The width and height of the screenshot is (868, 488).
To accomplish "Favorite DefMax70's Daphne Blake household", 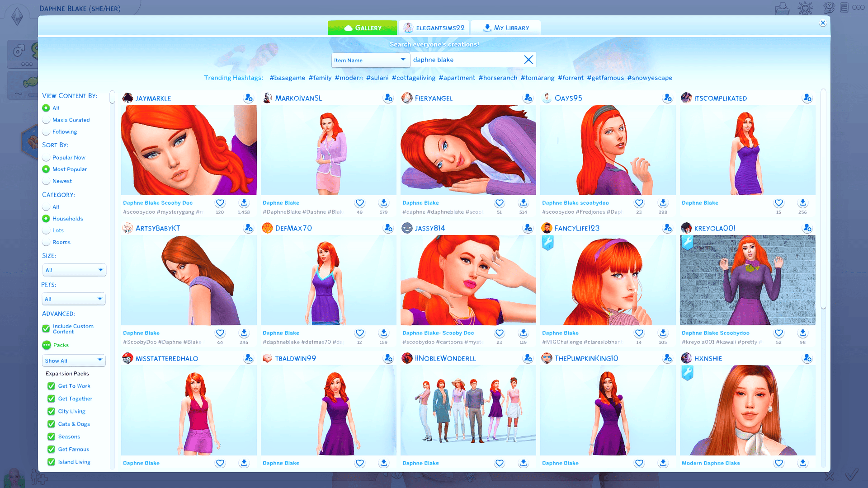I will pos(360,333).
